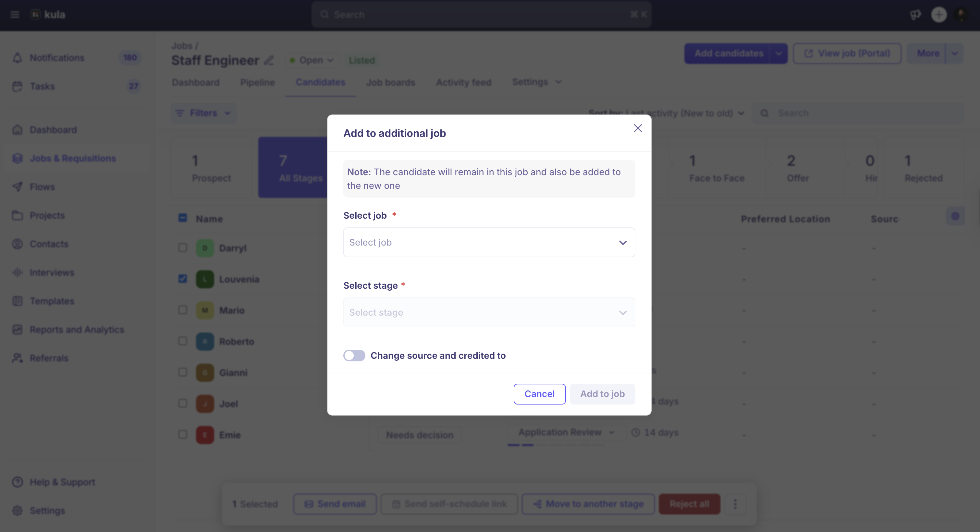This screenshot has width=980, height=532.
Task: Click the Interviews waveform icon
Action: pos(17,273)
